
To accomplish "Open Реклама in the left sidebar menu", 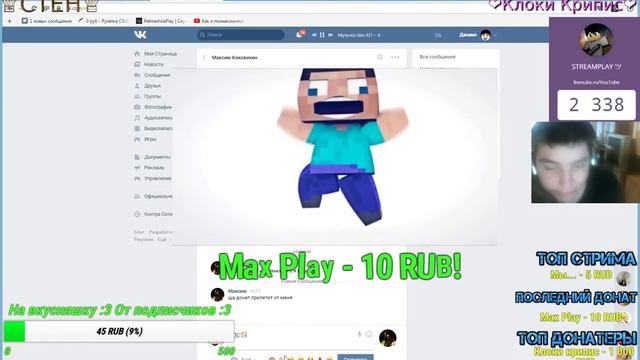I will pyautogui.click(x=149, y=167).
